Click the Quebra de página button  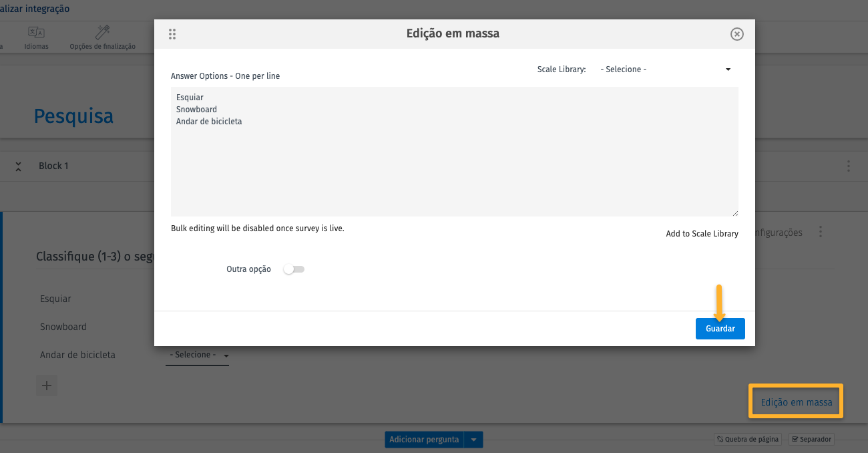coord(748,440)
